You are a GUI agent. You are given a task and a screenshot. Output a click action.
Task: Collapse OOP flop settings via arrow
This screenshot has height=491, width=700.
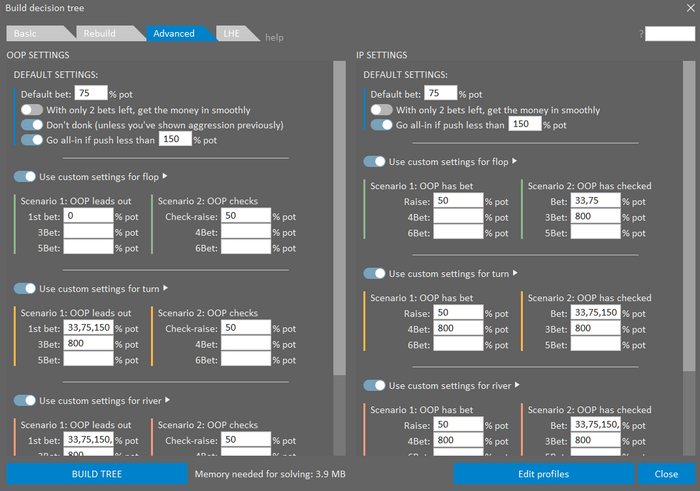tap(165, 176)
